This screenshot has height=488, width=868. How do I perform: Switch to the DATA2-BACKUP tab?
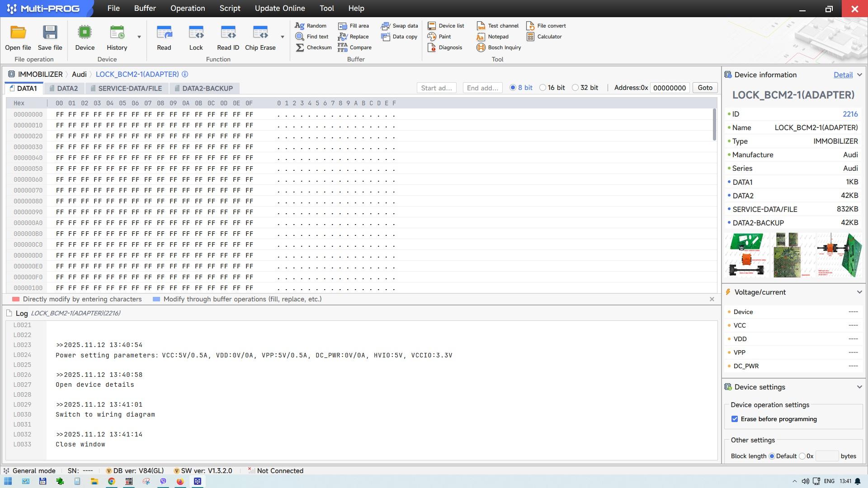tap(203, 89)
